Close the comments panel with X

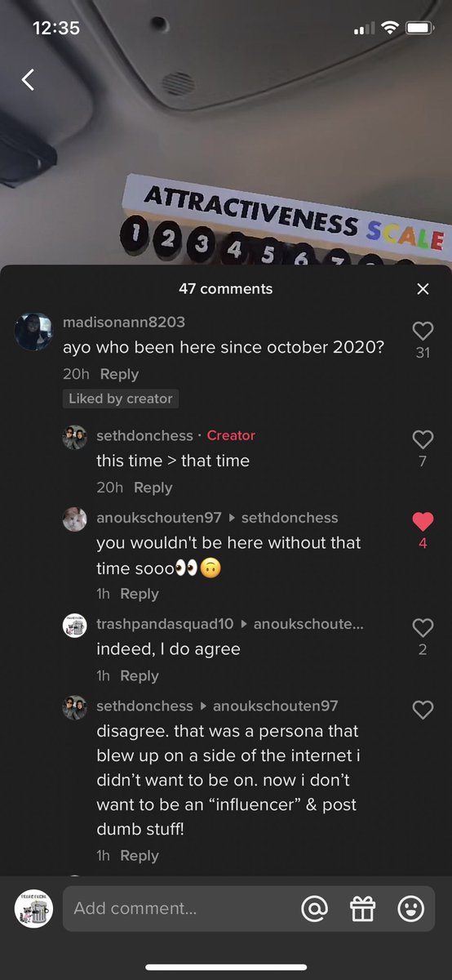pos(423,289)
